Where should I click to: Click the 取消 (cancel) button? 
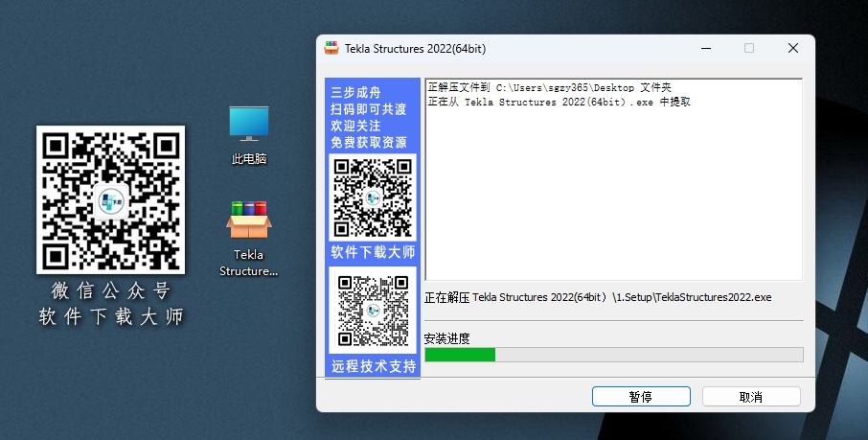tap(751, 397)
